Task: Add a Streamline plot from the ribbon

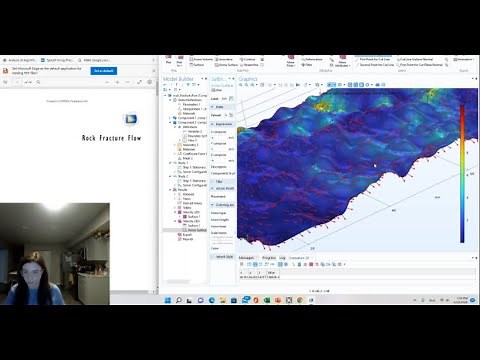Action: (x=249, y=65)
